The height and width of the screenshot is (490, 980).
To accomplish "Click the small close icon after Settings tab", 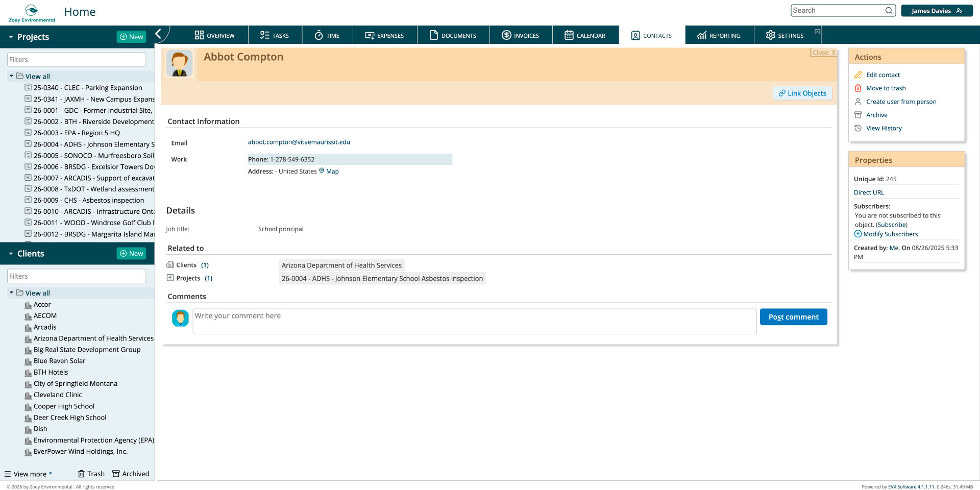I will click(x=817, y=32).
